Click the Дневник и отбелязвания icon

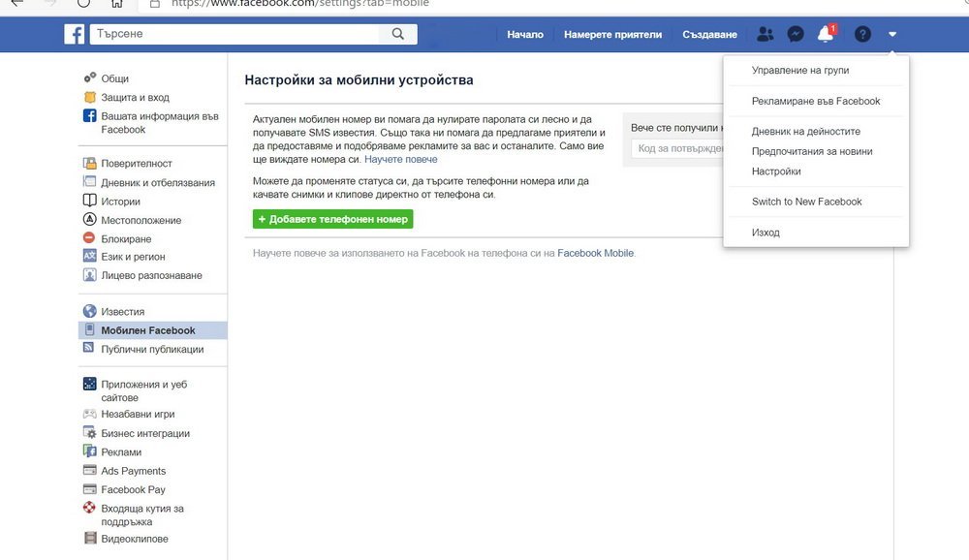[x=90, y=182]
